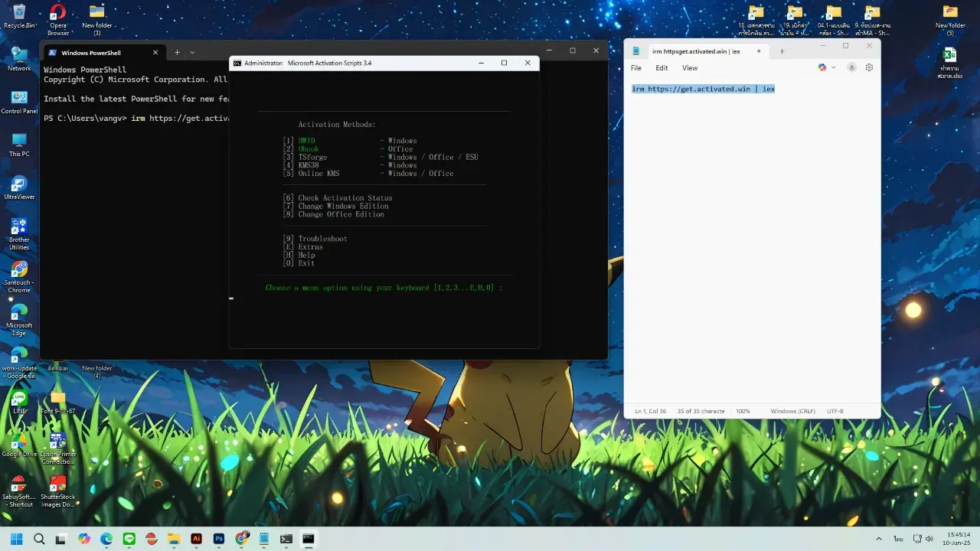This screenshot has height=551, width=980.
Task: Open the Google Drive desktop shortcut
Action: click(19, 445)
